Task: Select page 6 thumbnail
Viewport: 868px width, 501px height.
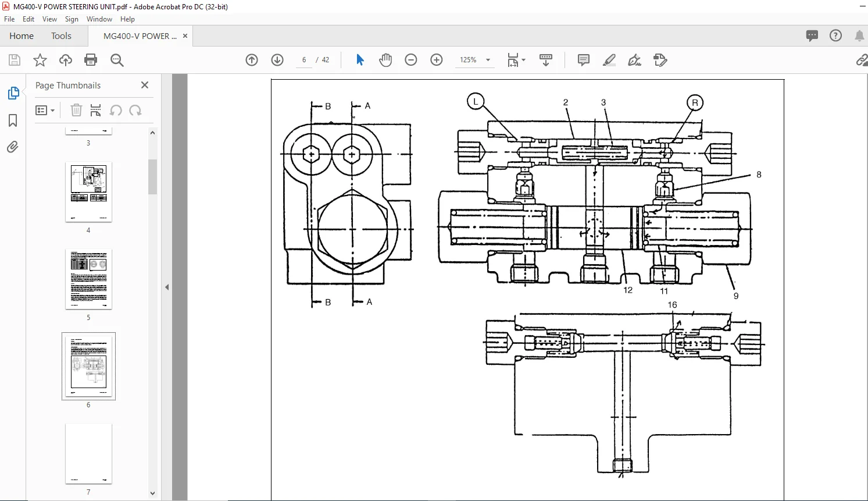Action: click(x=88, y=367)
